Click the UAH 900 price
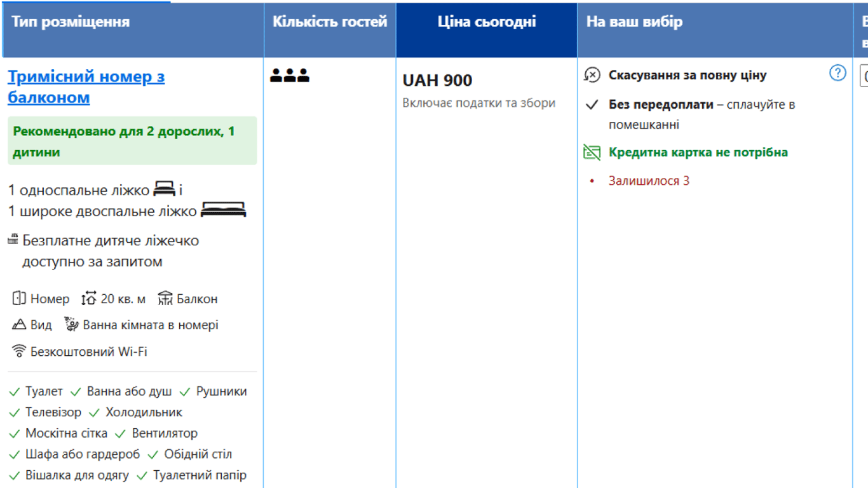 click(437, 81)
